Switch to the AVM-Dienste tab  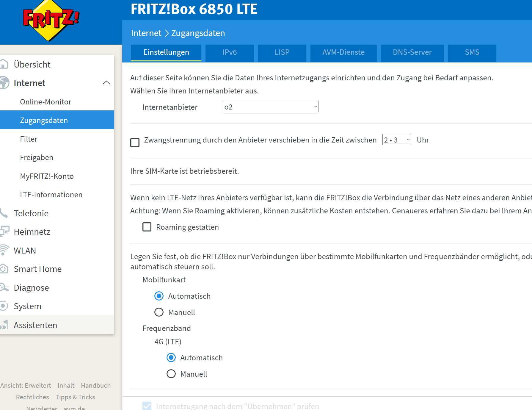click(x=343, y=53)
